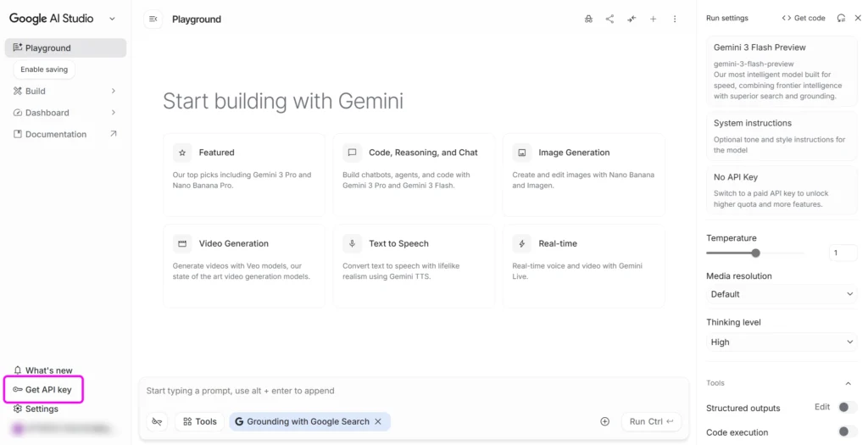
Task: Click the Get API key link
Action: 48,390
